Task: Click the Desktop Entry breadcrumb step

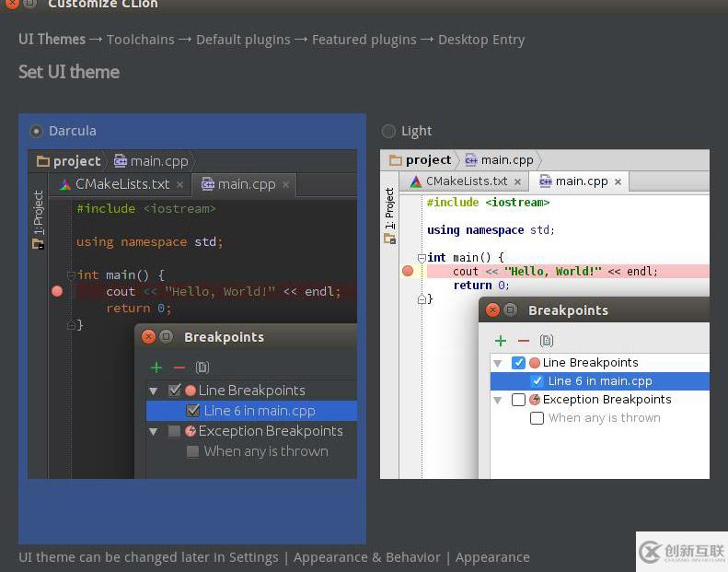Action: [481, 40]
